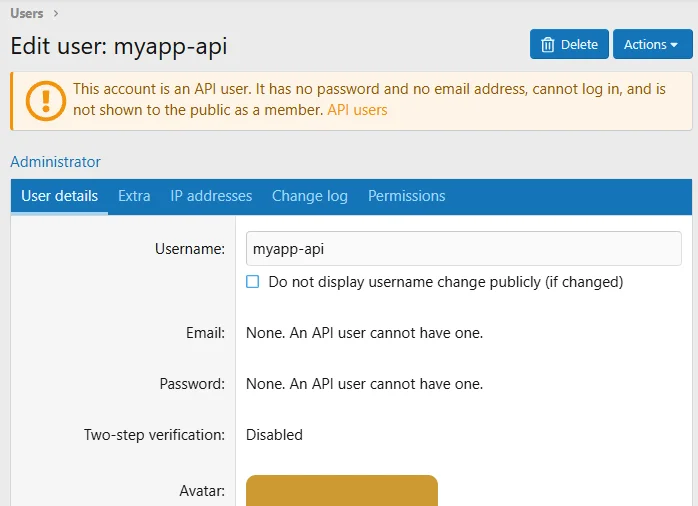698x506 pixels.
Task: Switch to the Extra tab
Action: click(134, 196)
